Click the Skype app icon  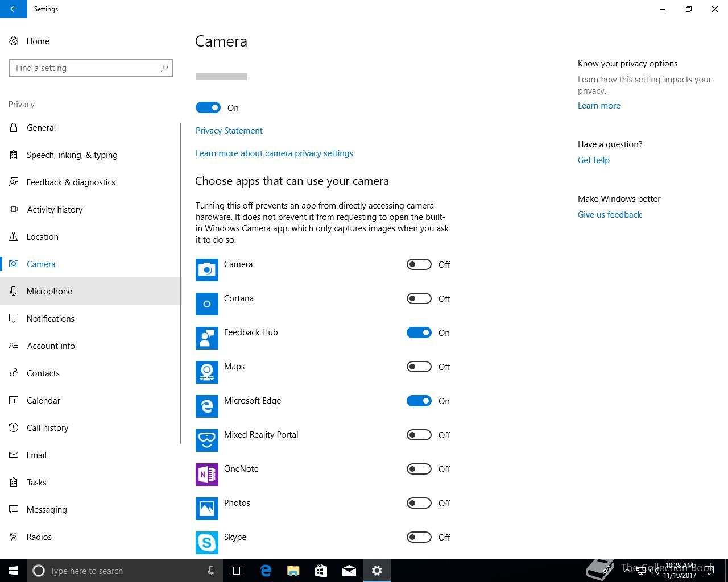click(x=207, y=543)
